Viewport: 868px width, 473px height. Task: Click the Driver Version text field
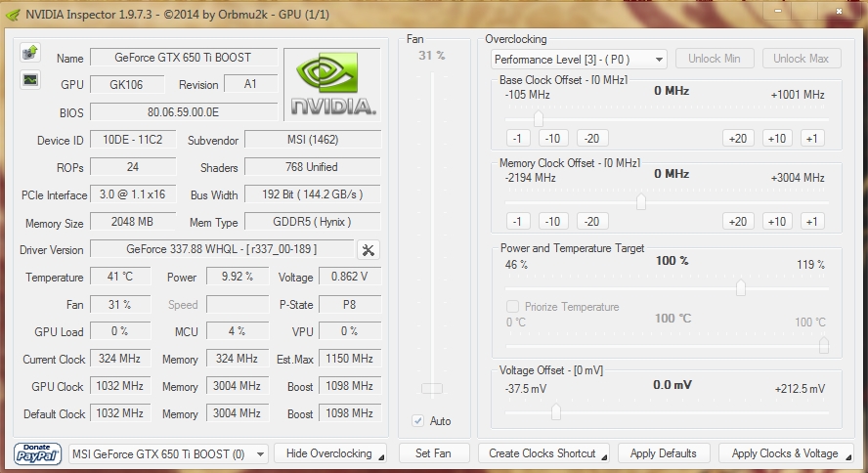point(222,249)
